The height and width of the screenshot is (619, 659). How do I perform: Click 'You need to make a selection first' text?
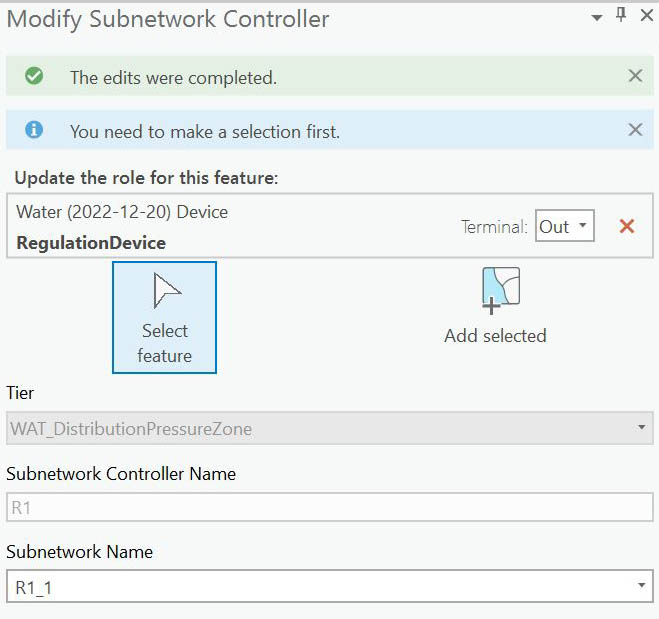[x=205, y=131]
